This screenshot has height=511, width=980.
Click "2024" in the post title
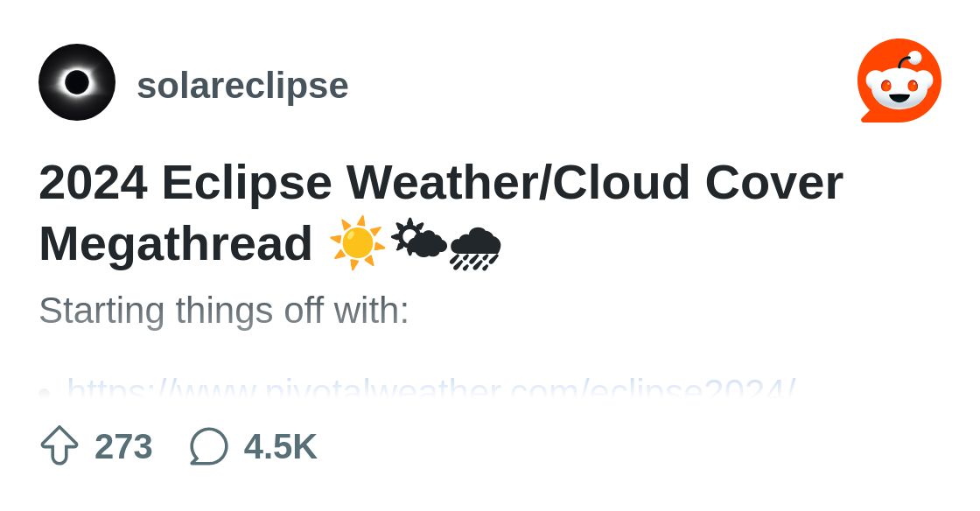pyautogui.click(x=93, y=182)
